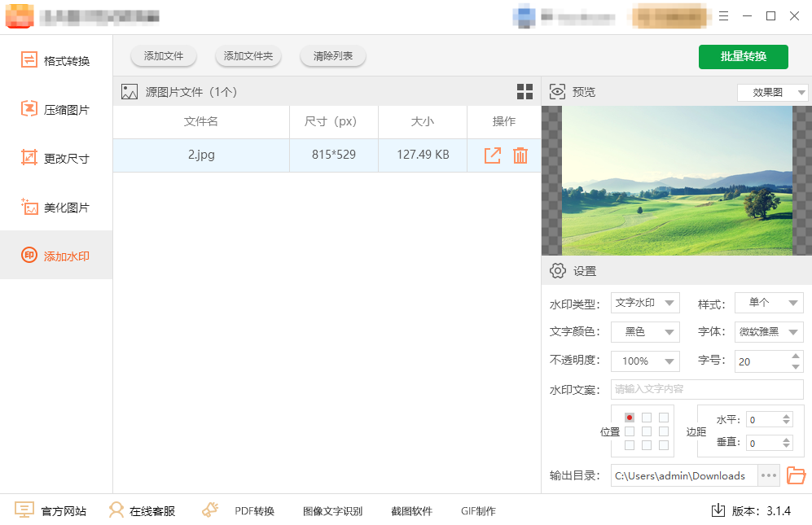Decrease the 字号 font size value
The image size is (812, 525).
(796, 366)
